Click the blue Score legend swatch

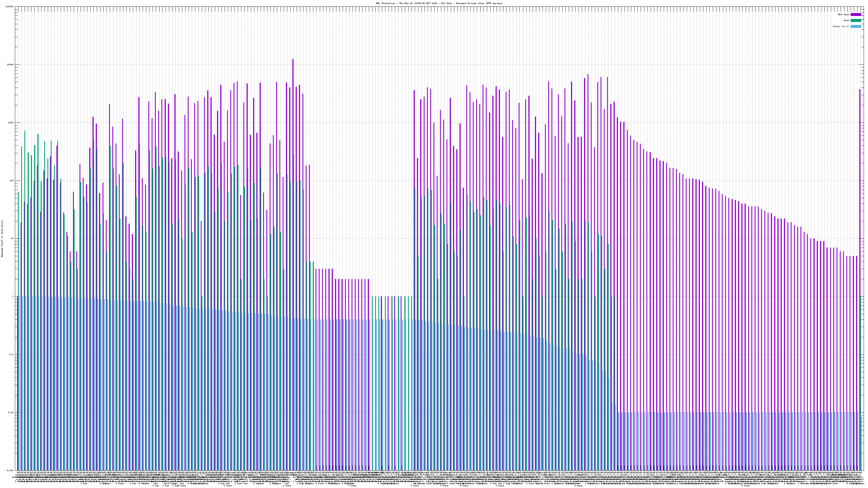click(856, 26)
